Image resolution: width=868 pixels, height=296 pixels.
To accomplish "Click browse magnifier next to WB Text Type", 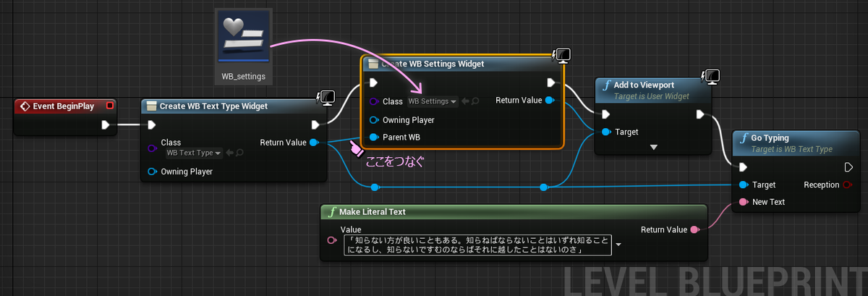I will (x=238, y=153).
